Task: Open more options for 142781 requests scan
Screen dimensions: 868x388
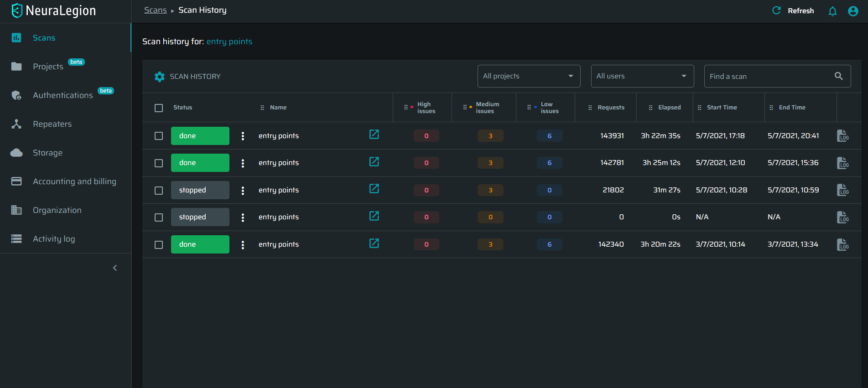Action: (x=243, y=163)
